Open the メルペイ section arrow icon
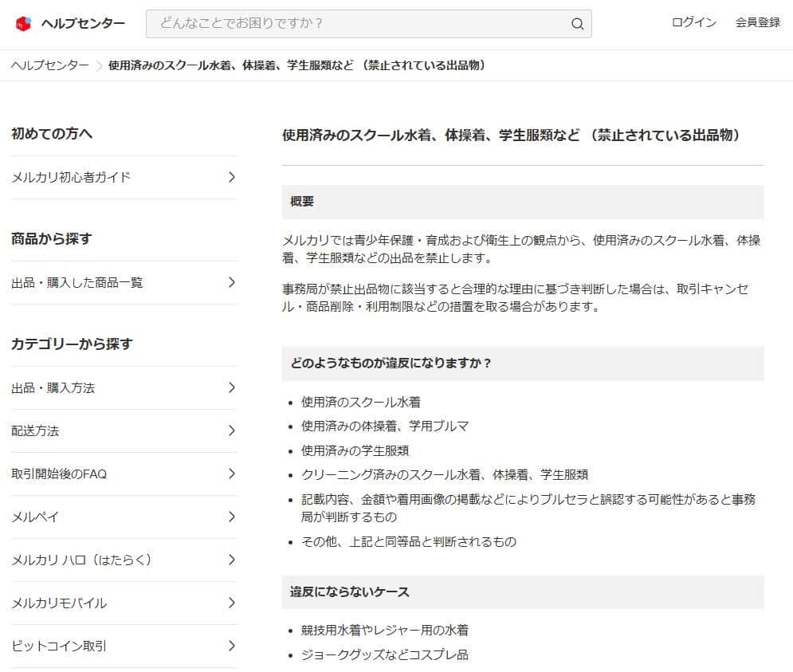793x672 pixels. point(231,517)
